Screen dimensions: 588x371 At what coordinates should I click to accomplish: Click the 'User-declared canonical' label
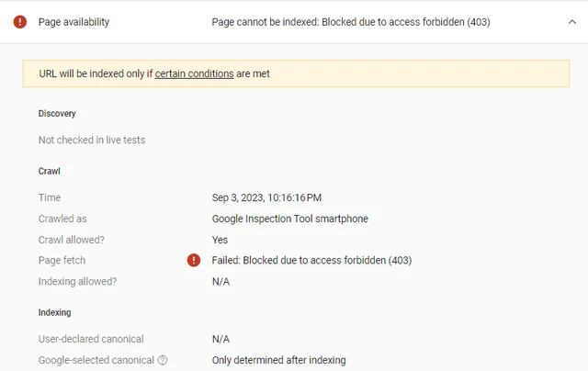click(91, 340)
